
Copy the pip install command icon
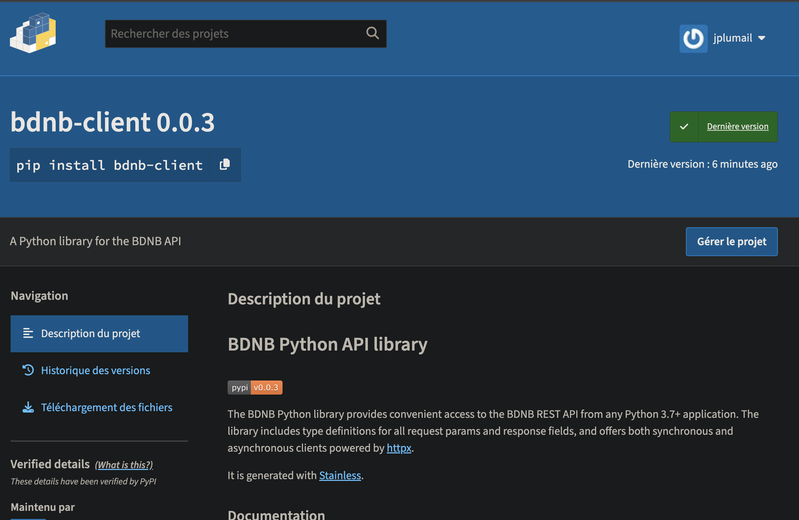click(225, 165)
